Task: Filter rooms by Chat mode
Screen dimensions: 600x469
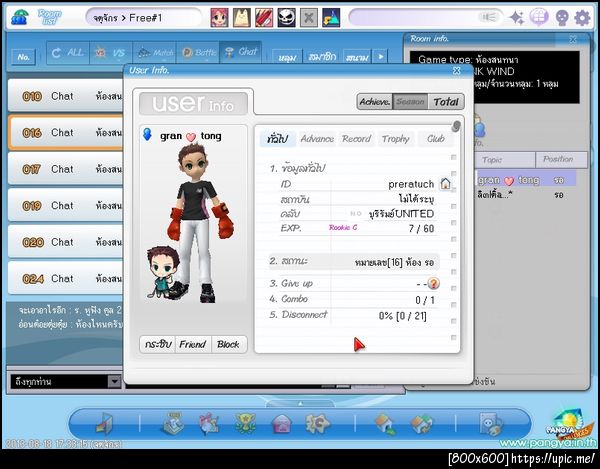Action: [241, 52]
